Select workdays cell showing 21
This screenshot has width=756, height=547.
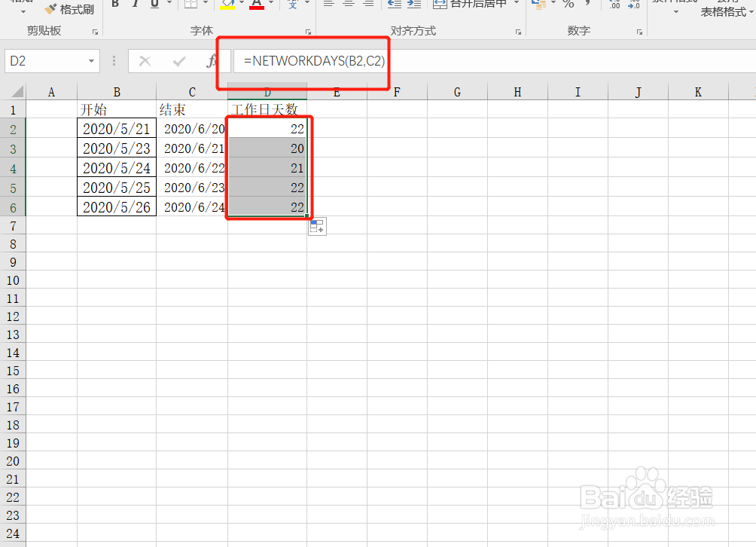pyautogui.click(x=267, y=168)
